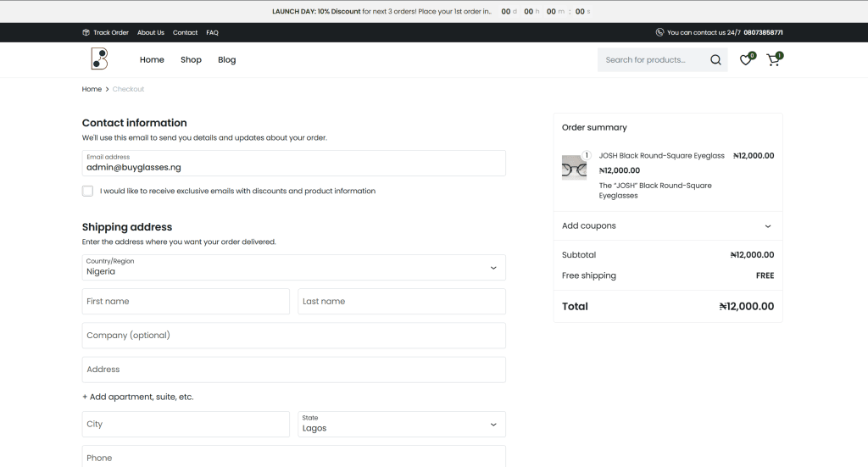Open the shopping cart icon
This screenshot has width=868, height=467.
[x=772, y=60]
